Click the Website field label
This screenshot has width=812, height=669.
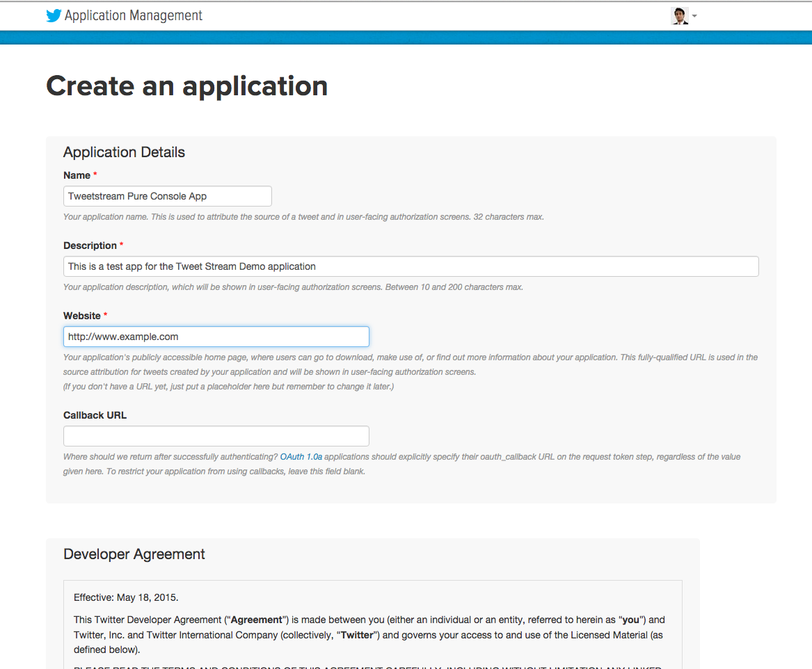click(82, 316)
